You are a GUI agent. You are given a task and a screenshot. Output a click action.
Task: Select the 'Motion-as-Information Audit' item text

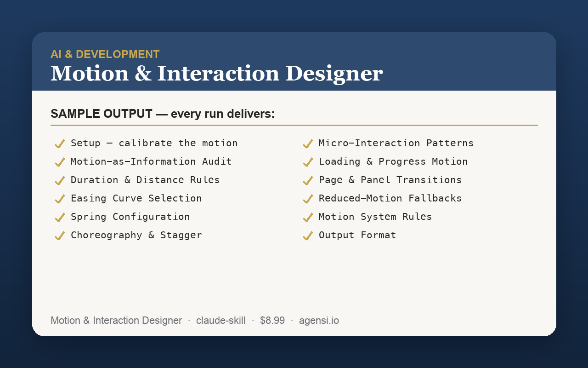pos(151,161)
